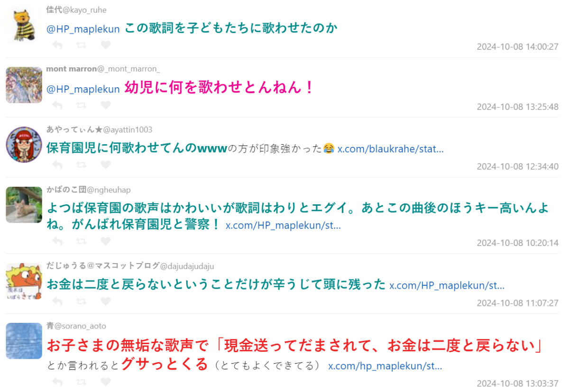Reply to kayo_ruhe's tweet
The height and width of the screenshot is (392, 569).
[x=57, y=45]
